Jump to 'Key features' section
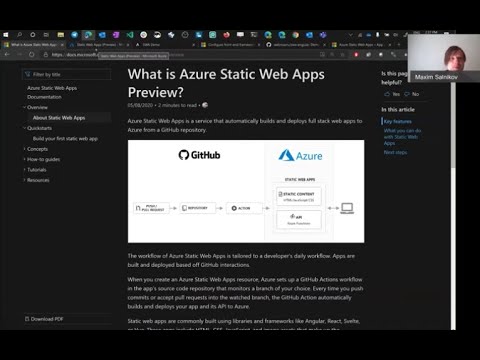The height and width of the screenshot is (360, 480). click(397, 121)
